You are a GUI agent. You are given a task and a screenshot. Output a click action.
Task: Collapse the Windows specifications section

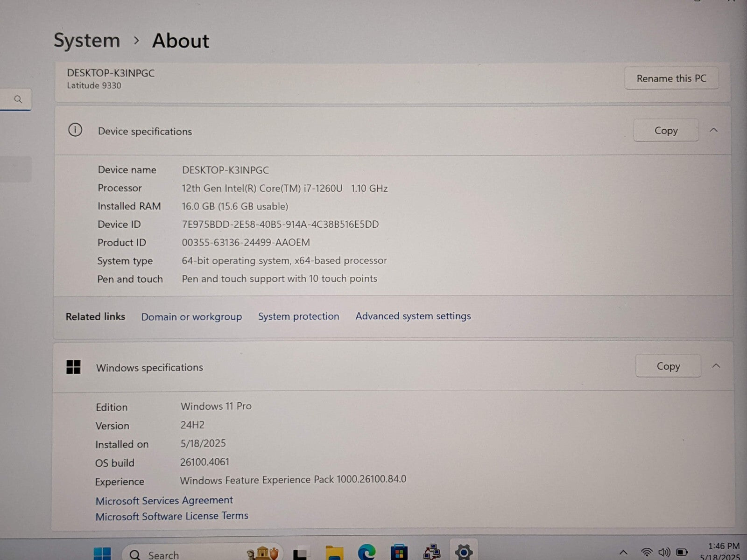pyautogui.click(x=716, y=366)
